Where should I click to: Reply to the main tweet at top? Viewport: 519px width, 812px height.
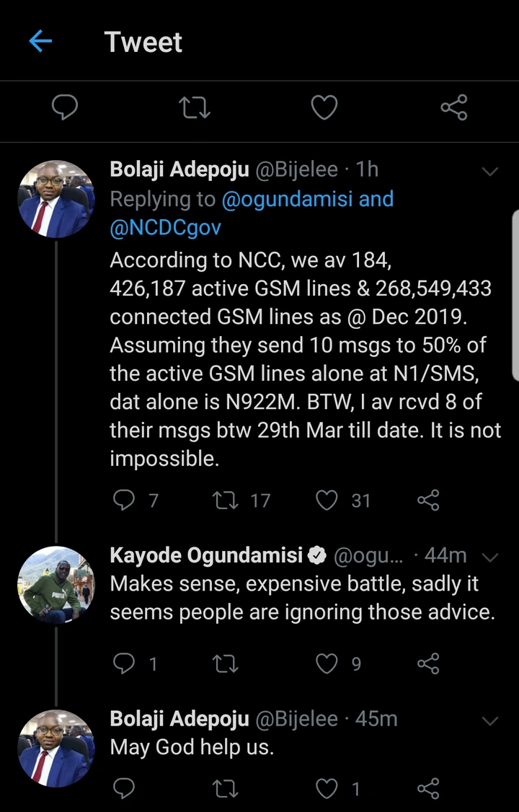(65, 108)
